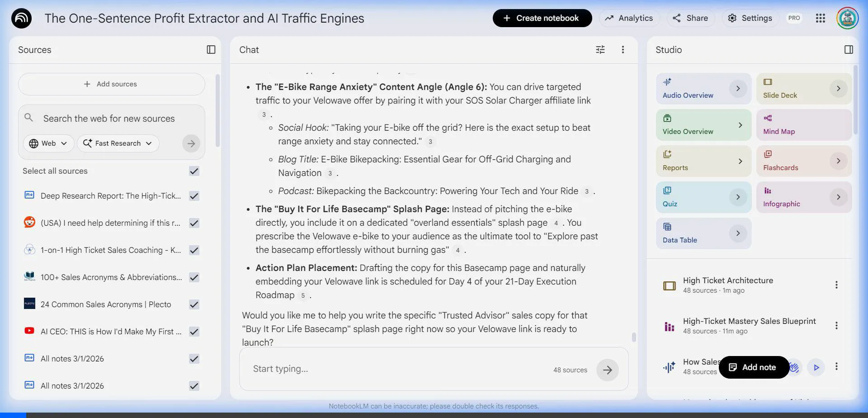Open the Web source type dropdown
The image size is (868, 418).
(x=48, y=143)
